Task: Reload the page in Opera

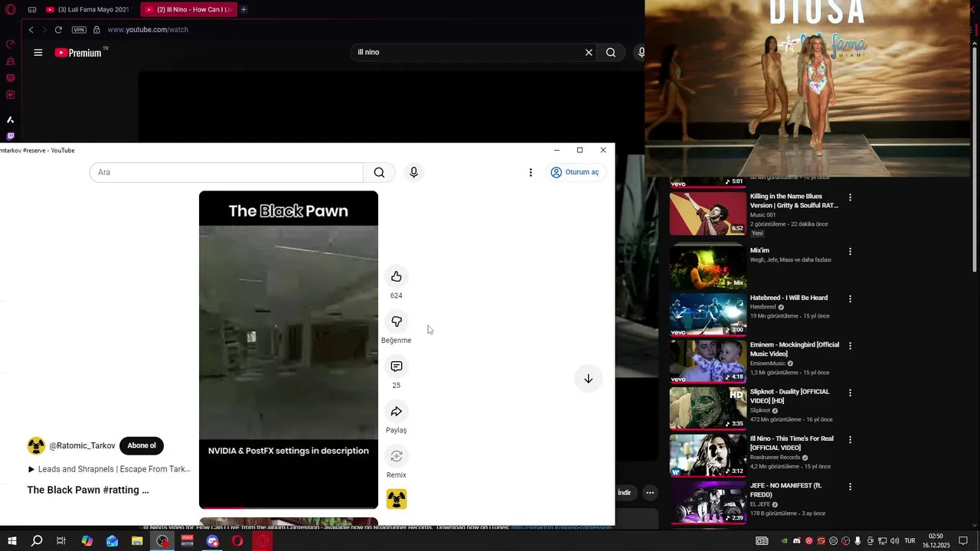Action: click(58, 30)
